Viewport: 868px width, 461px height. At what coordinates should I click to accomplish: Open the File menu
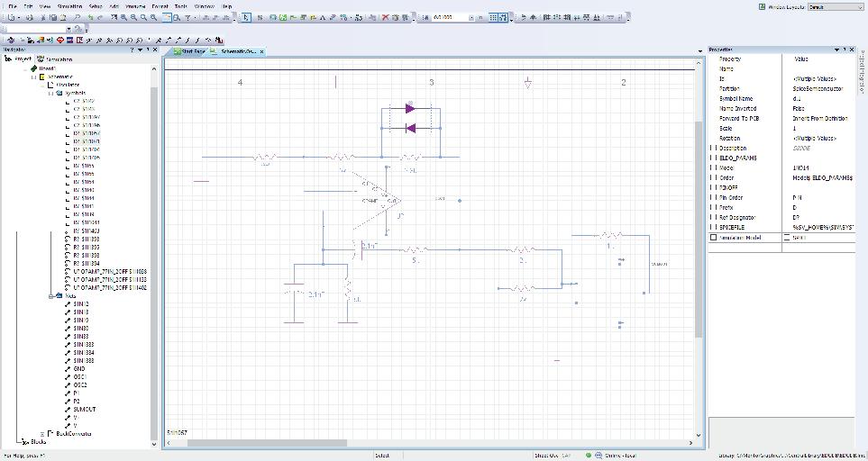click(x=13, y=6)
